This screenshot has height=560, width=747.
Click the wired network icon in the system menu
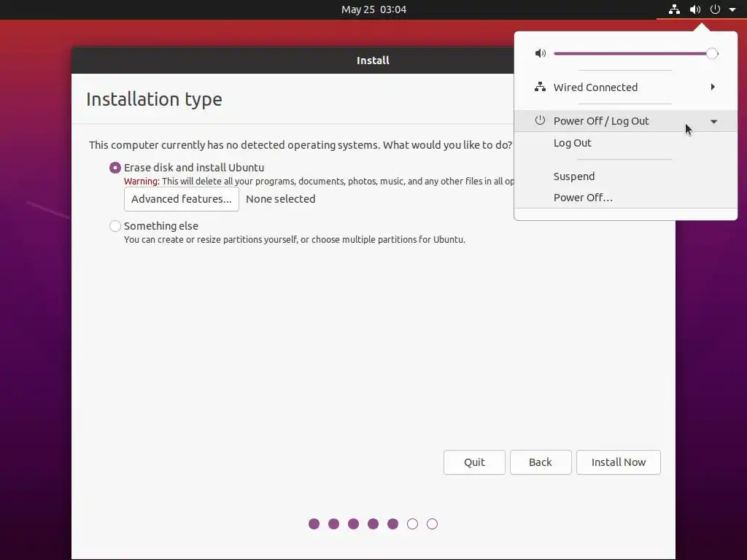point(540,87)
